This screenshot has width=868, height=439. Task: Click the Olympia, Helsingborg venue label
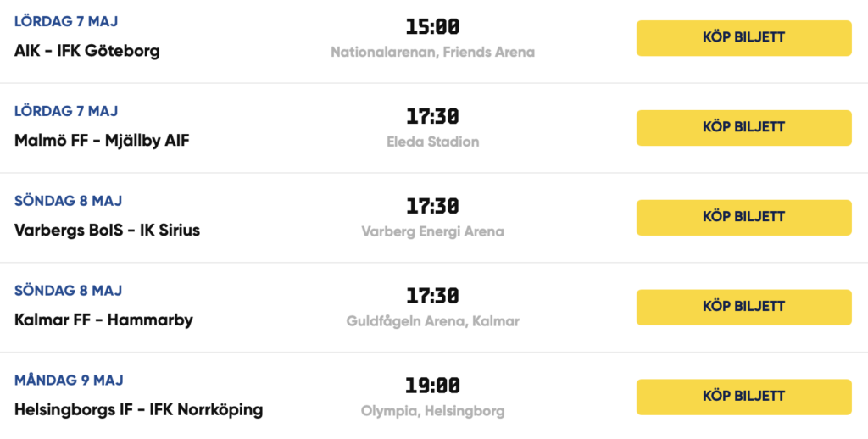tap(433, 411)
